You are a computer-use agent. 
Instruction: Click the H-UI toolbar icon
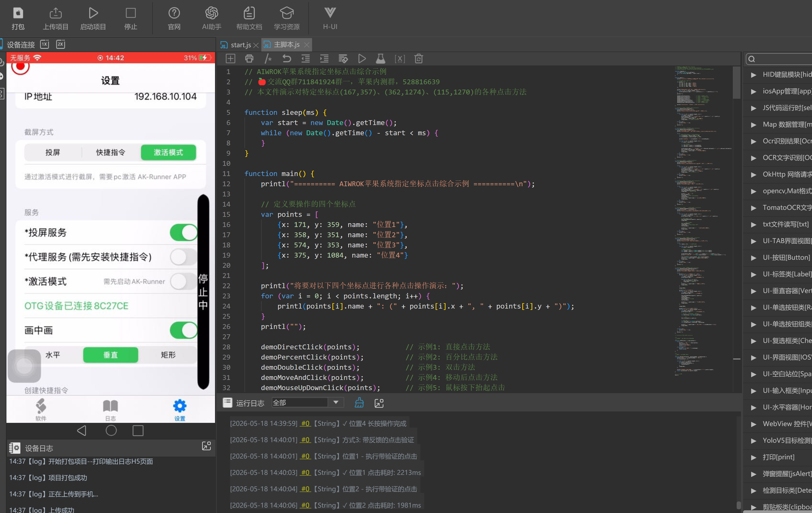[x=330, y=19]
